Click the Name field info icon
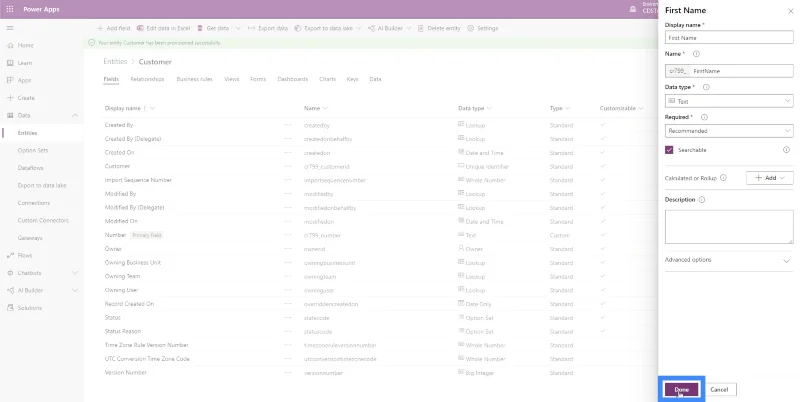Screen dimensions: 800x402 point(696,54)
